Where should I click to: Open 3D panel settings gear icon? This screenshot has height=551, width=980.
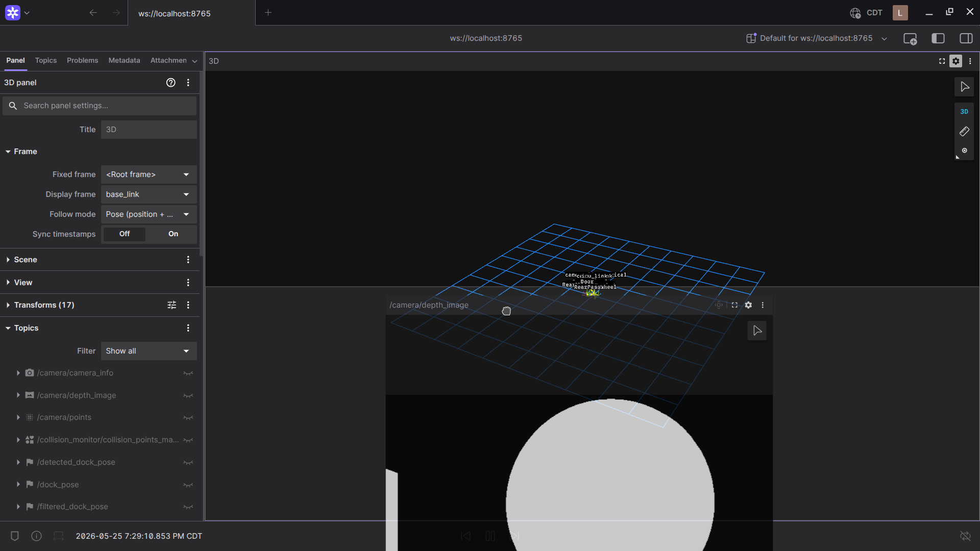pyautogui.click(x=956, y=61)
